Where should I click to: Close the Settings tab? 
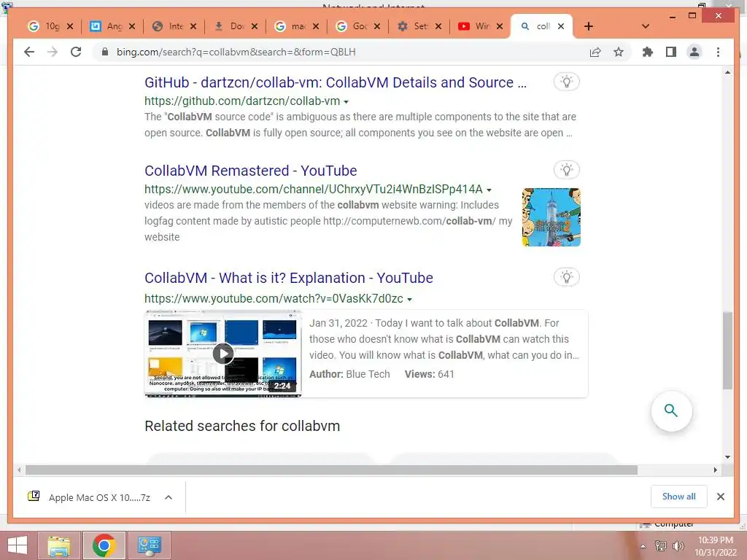(x=438, y=26)
